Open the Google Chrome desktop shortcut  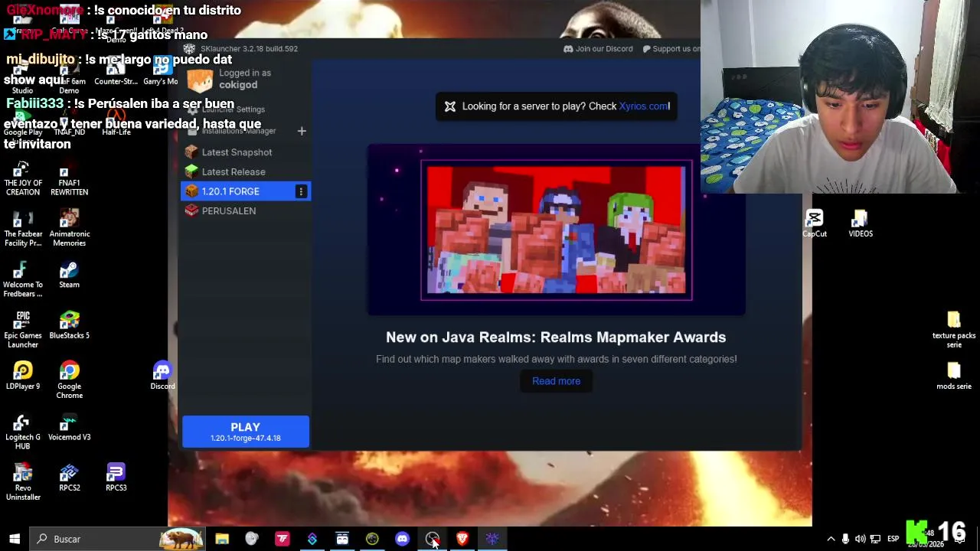[69, 380]
